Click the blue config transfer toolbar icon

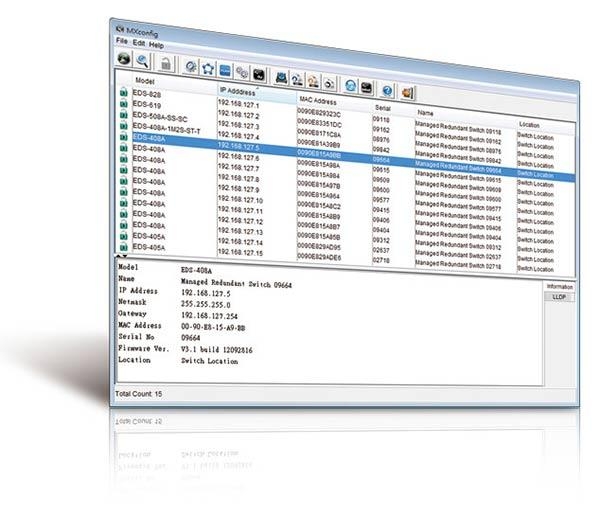[x=297, y=79]
